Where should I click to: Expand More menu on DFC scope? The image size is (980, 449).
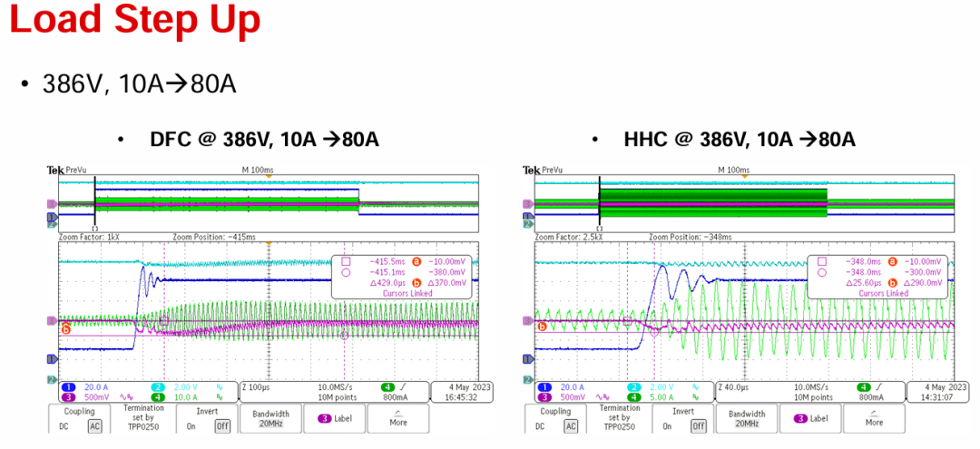397,418
